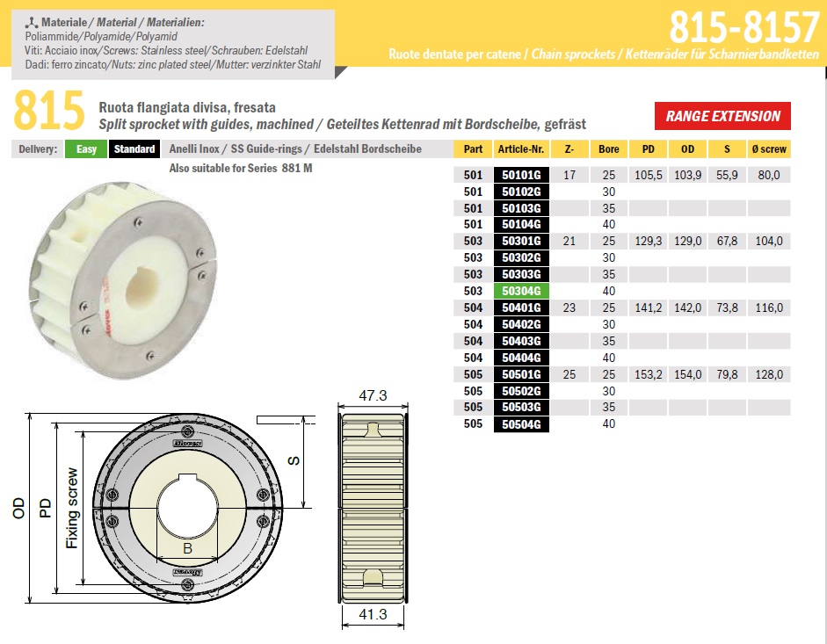827x644 pixels.
Task: Click article number 50101G
Action: coord(522,175)
